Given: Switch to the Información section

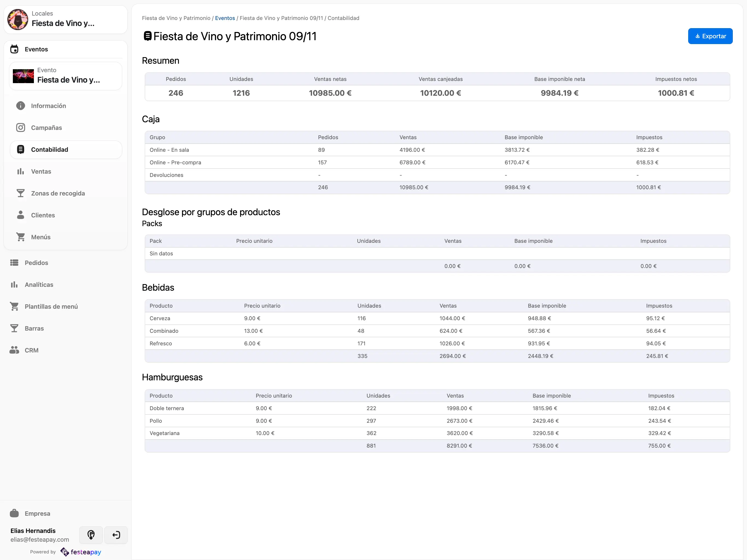Looking at the screenshot, I should pos(48,106).
